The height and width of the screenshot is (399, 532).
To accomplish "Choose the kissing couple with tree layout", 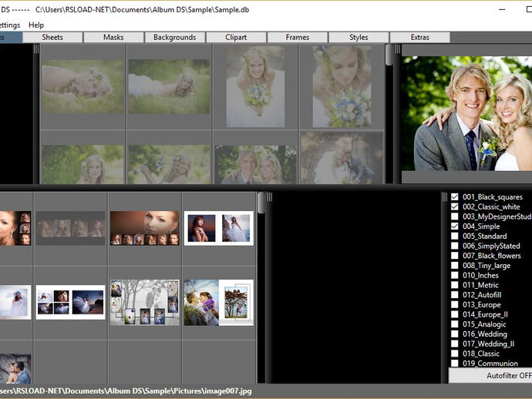I will 219,303.
